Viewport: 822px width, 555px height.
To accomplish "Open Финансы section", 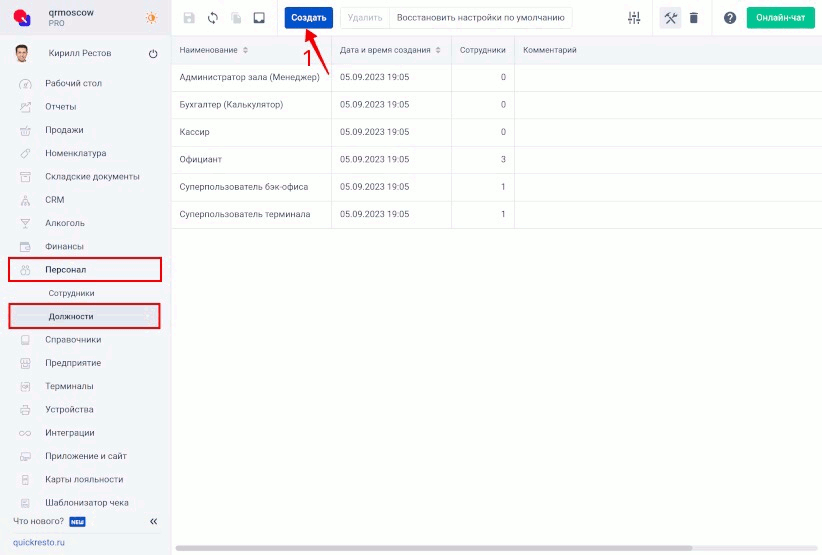I will (64, 246).
